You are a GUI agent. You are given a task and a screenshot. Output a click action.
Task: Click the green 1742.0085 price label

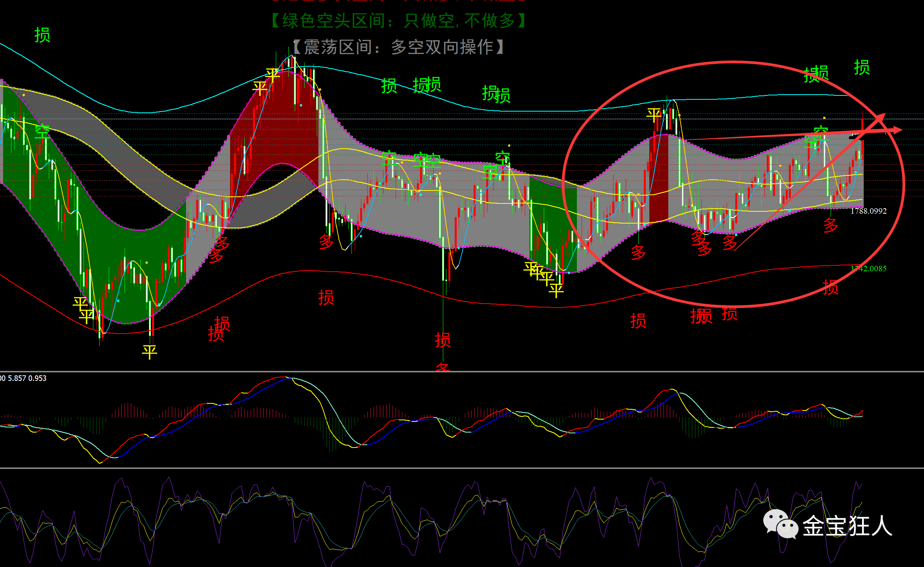[x=868, y=269]
